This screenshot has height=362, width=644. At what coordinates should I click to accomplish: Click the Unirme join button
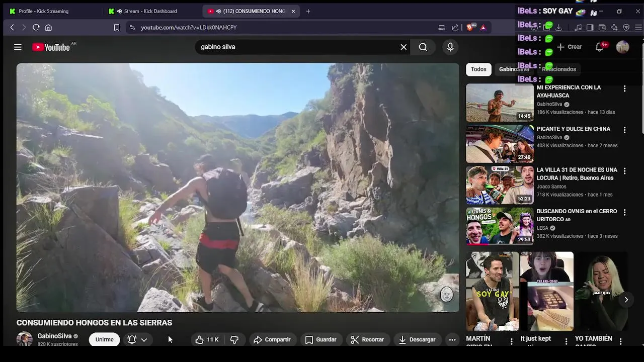coord(105,339)
